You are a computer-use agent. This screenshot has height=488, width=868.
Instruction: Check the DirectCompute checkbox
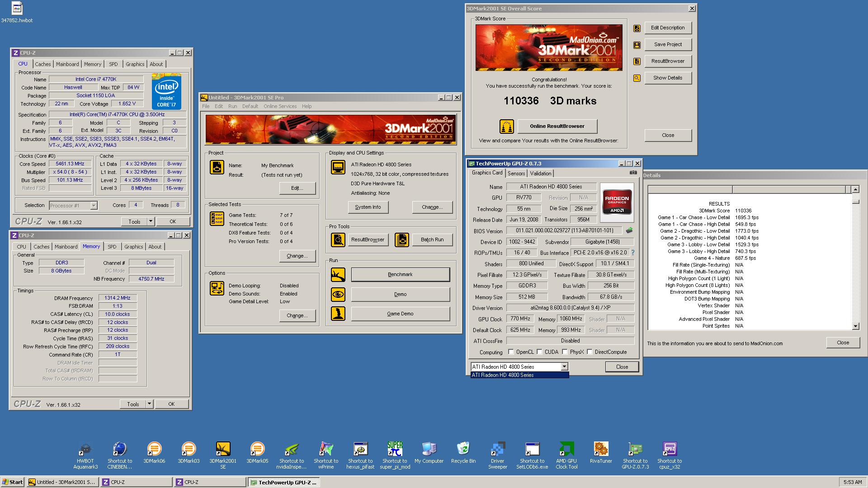pyautogui.click(x=590, y=352)
